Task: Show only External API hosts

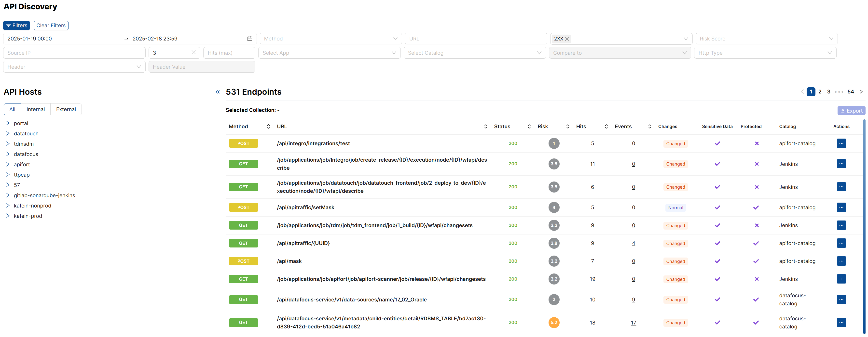Action: 66,109
